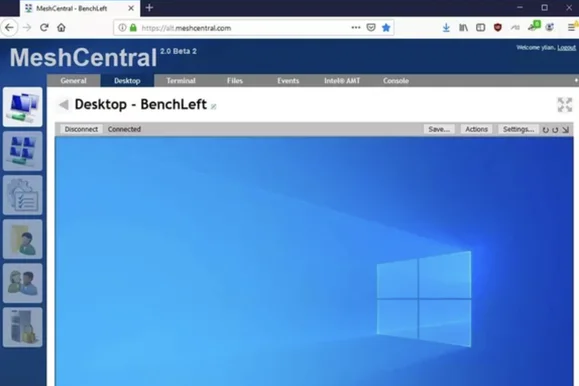Open the Actions button
The height and width of the screenshot is (386, 579).
[476, 129]
